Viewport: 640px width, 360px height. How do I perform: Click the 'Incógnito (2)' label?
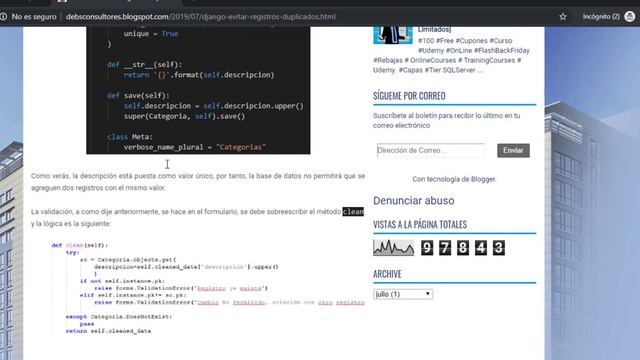[601, 17]
